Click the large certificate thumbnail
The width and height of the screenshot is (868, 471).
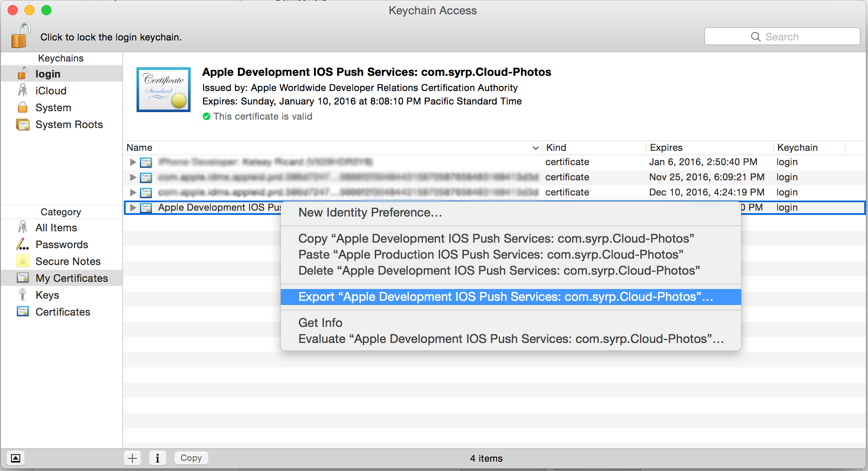tap(164, 90)
